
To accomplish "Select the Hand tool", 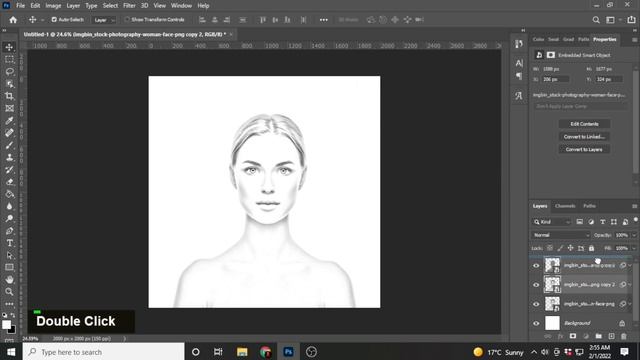I will pyautogui.click(x=9, y=280).
